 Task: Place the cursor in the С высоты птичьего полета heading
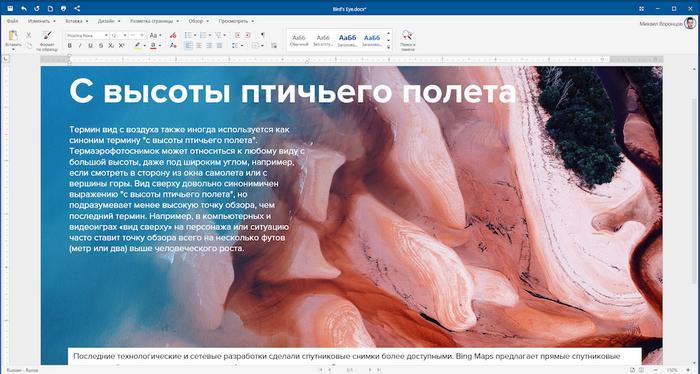point(292,92)
